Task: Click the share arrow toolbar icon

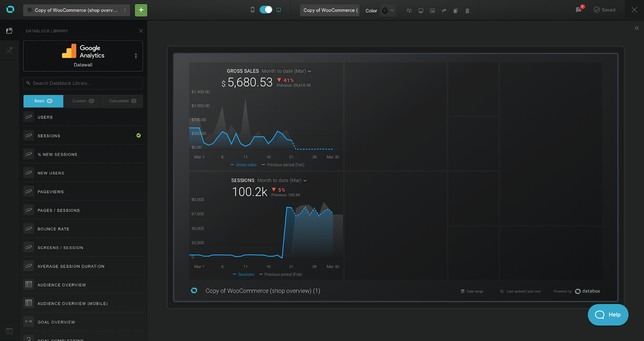Action: (444, 11)
